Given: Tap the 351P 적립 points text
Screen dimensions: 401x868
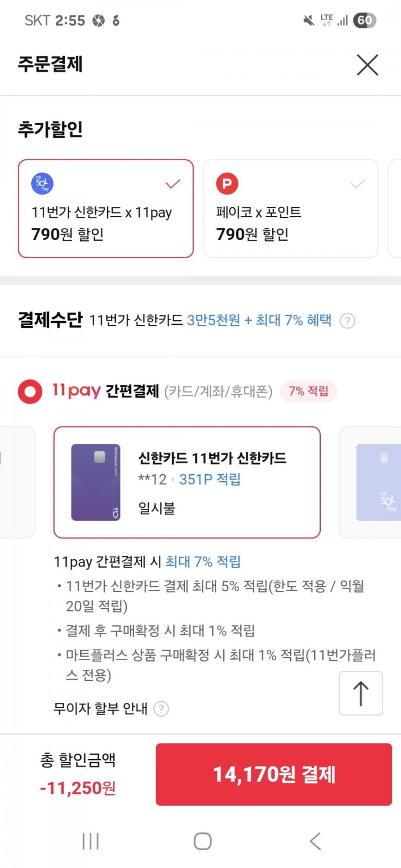Looking at the screenshot, I should 210,479.
